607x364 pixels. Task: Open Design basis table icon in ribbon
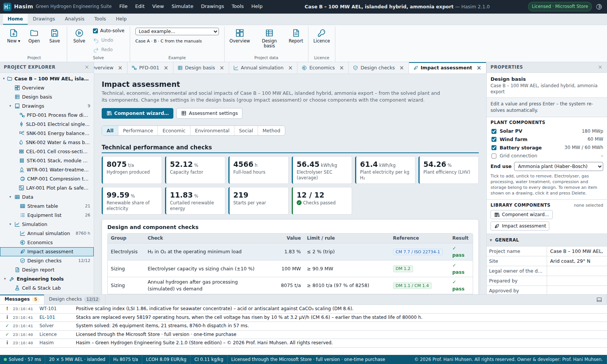point(269,33)
